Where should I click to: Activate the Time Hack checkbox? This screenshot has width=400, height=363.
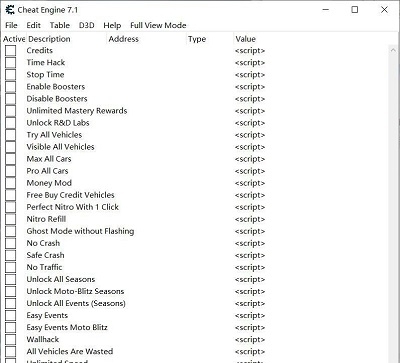point(10,63)
